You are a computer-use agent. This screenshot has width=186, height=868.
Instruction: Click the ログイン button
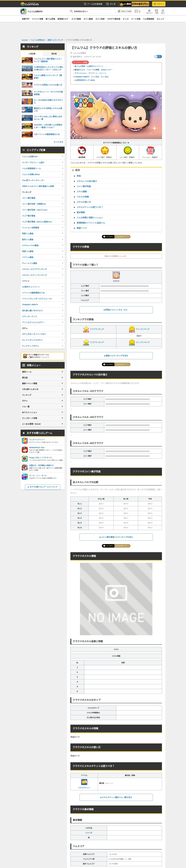(x=159, y=4)
